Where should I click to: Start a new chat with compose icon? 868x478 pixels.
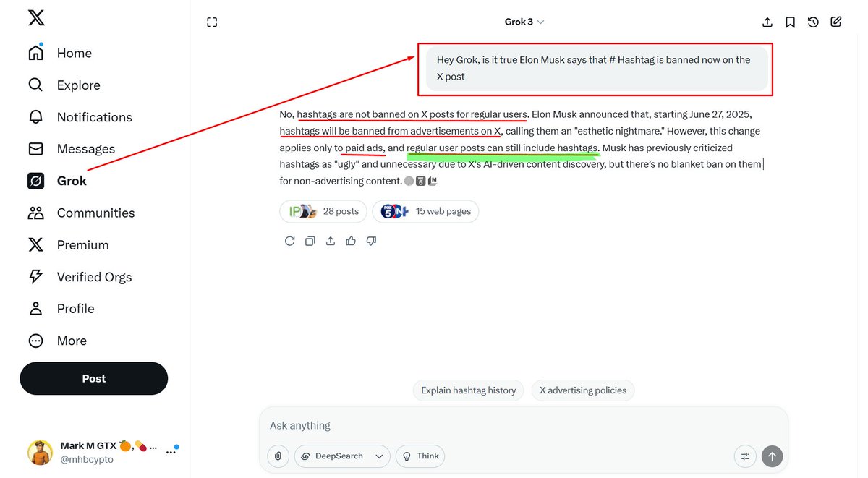coord(836,22)
